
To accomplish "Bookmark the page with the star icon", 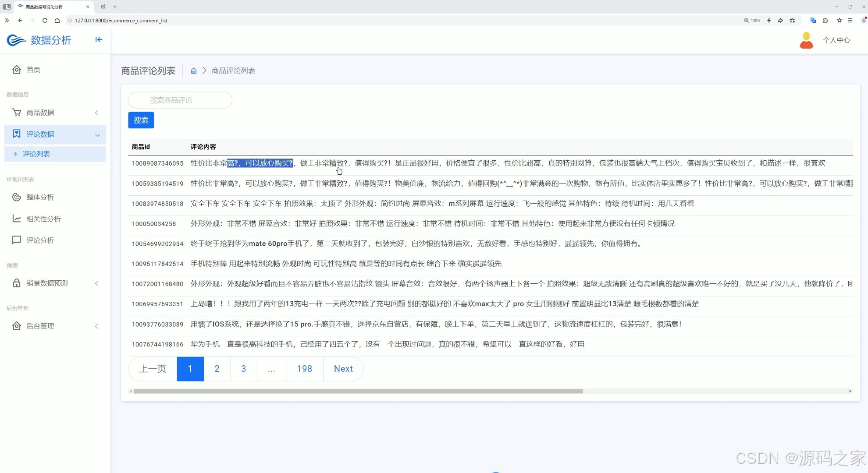I will click(x=792, y=21).
